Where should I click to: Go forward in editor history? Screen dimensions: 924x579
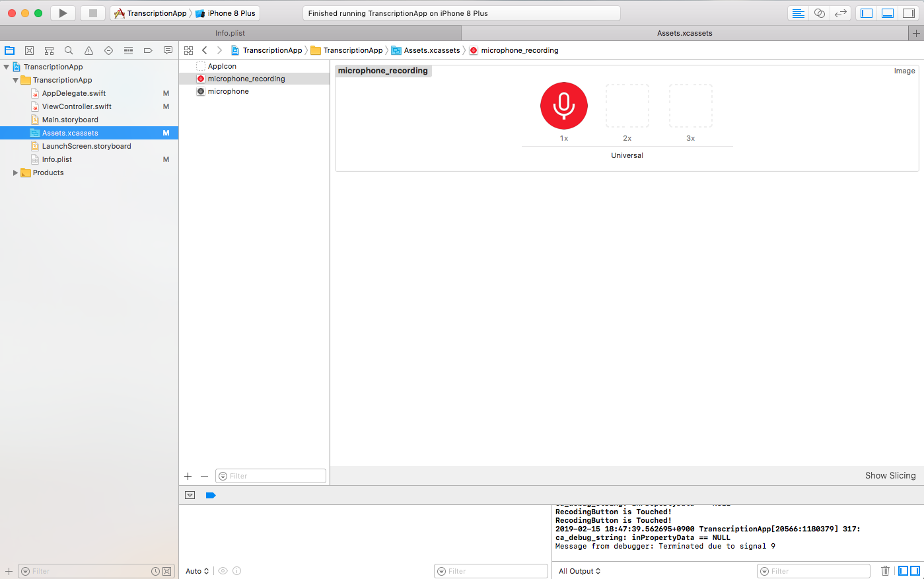pyautogui.click(x=220, y=50)
